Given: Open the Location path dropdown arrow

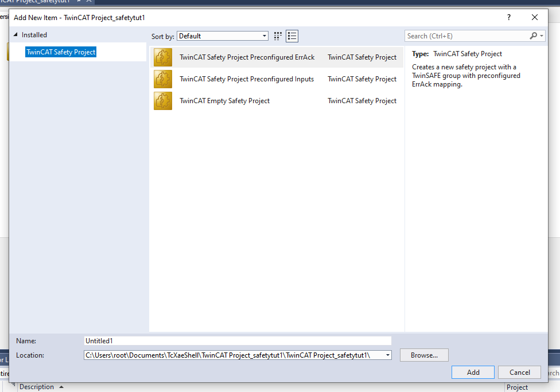Looking at the screenshot, I should point(387,355).
